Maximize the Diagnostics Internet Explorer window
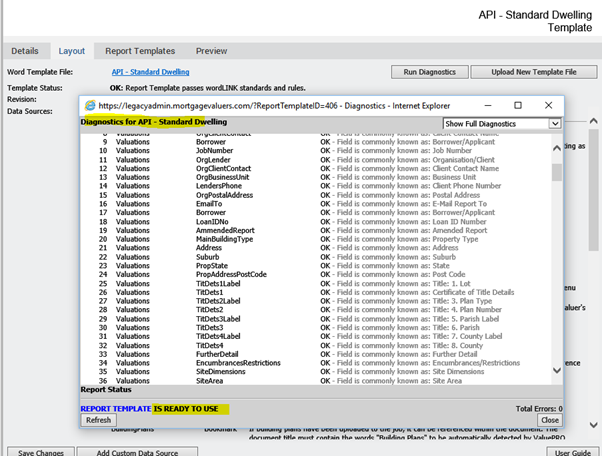The width and height of the screenshot is (602, 456). tap(518, 105)
